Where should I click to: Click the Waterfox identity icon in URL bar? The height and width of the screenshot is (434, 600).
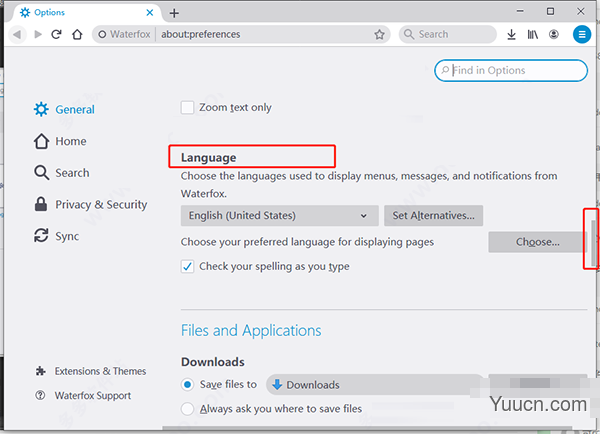click(102, 34)
